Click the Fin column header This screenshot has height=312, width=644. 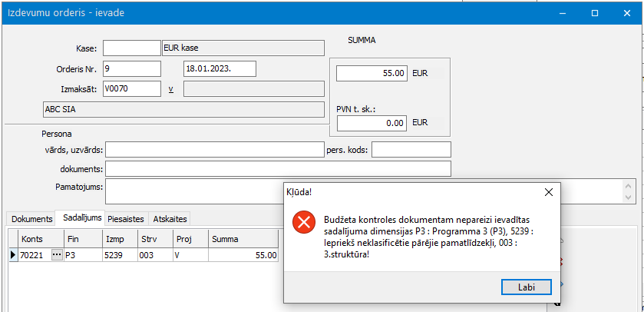point(83,239)
